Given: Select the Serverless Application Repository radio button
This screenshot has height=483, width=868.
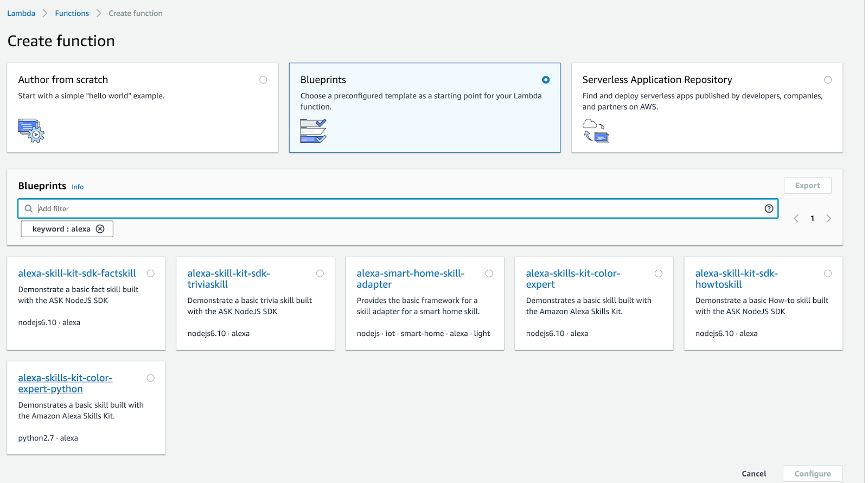Looking at the screenshot, I should coord(828,80).
